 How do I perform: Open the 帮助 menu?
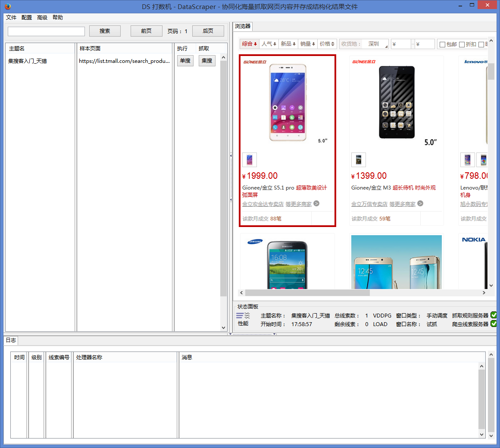(58, 18)
